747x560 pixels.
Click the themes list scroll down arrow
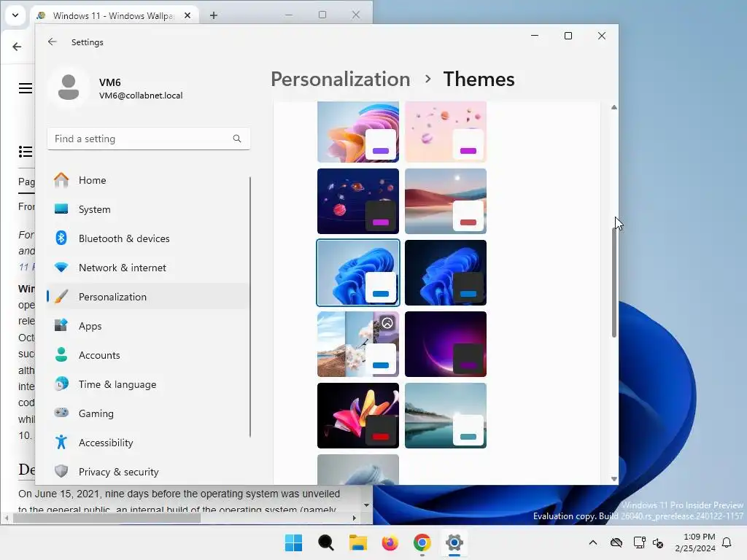(x=614, y=479)
